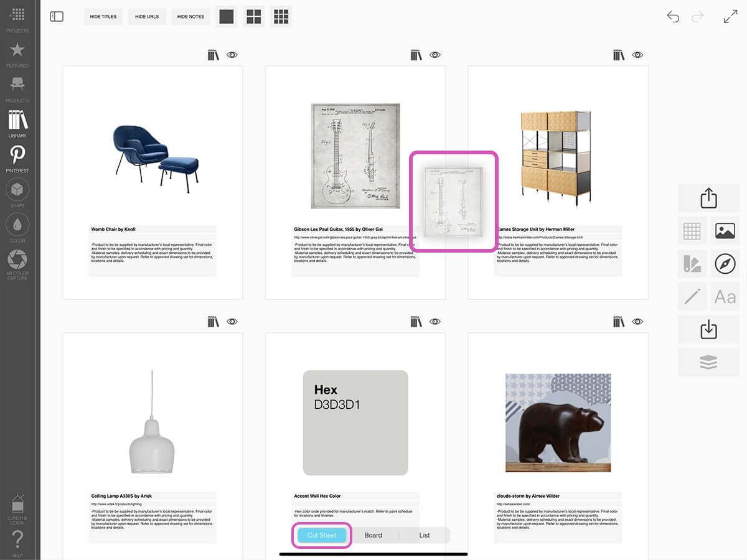Expand to fullscreen with the arrows icon
Image resolution: width=747 pixels, height=560 pixels.
tap(730, 17)
